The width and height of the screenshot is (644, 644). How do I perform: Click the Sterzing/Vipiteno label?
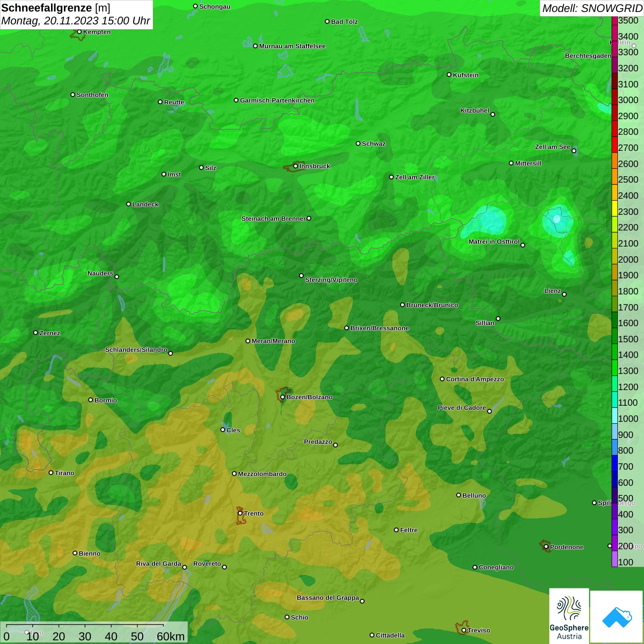(x=331, y=280)
